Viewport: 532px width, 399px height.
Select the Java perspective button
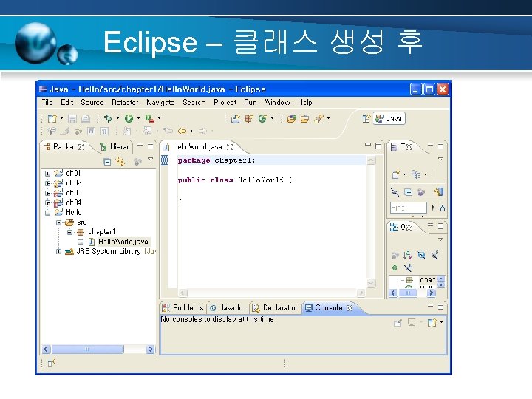click(x=389, y=118)
